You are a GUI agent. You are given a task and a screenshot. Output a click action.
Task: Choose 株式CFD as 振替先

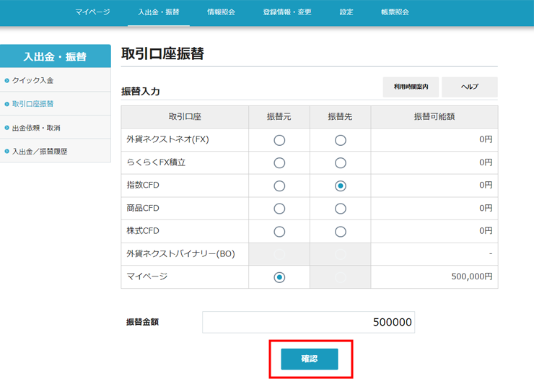click(341, 232)
